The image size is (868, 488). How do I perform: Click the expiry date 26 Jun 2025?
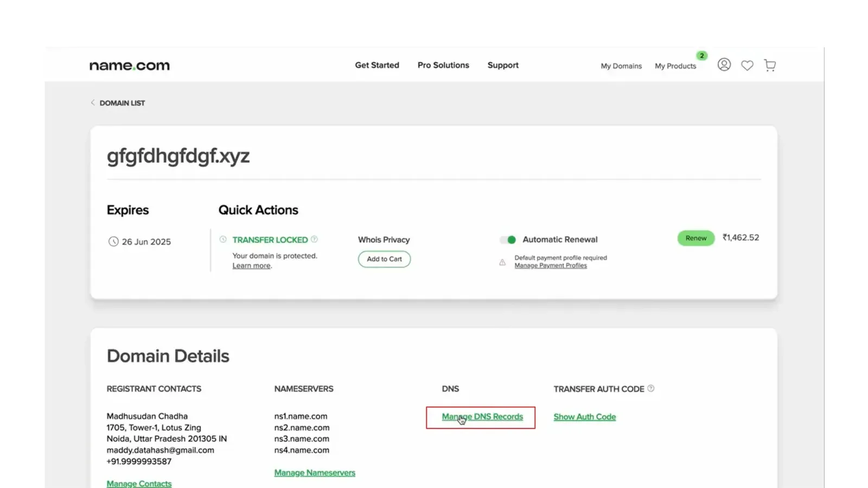point(146,242)
